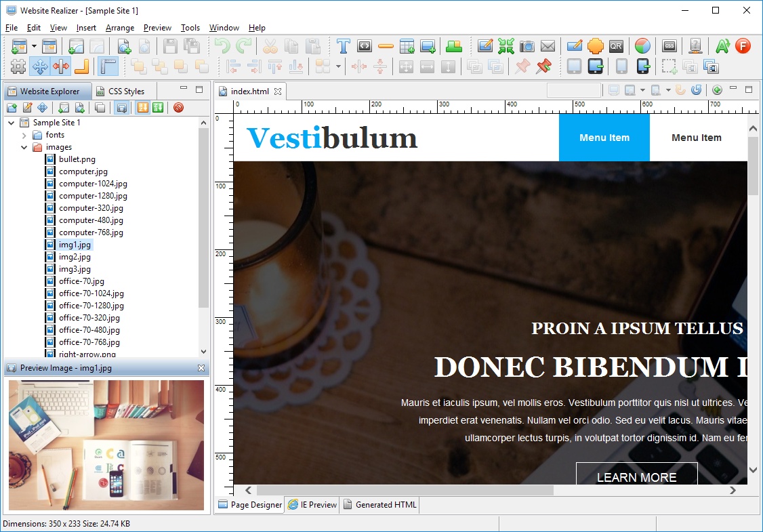The width and height of the screenshot is (763, 532).
Task: Select the Page Designer tab
Action: point(249,505)
